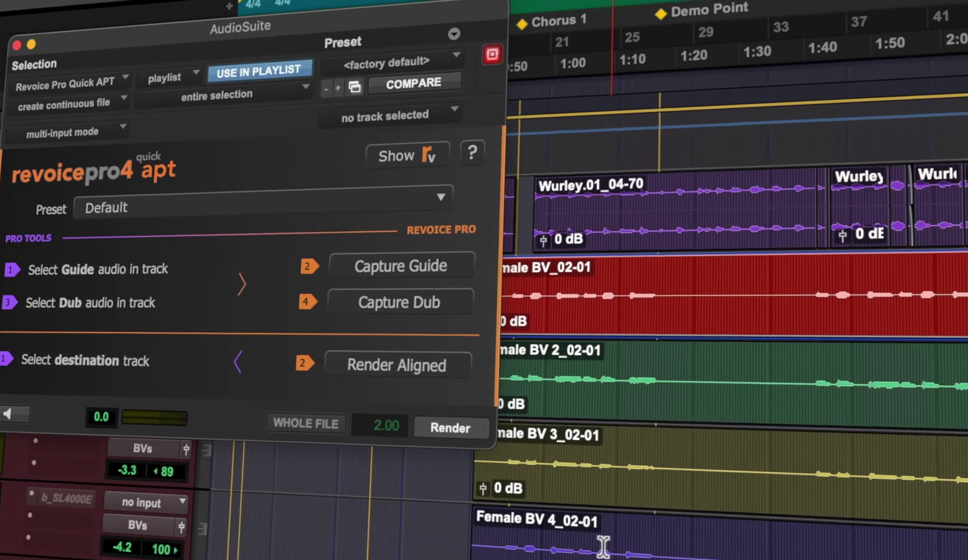Viewport: 968px width, 560px height.
Task: Click the meter icon right of upper BVs
Action: [206, 451]
